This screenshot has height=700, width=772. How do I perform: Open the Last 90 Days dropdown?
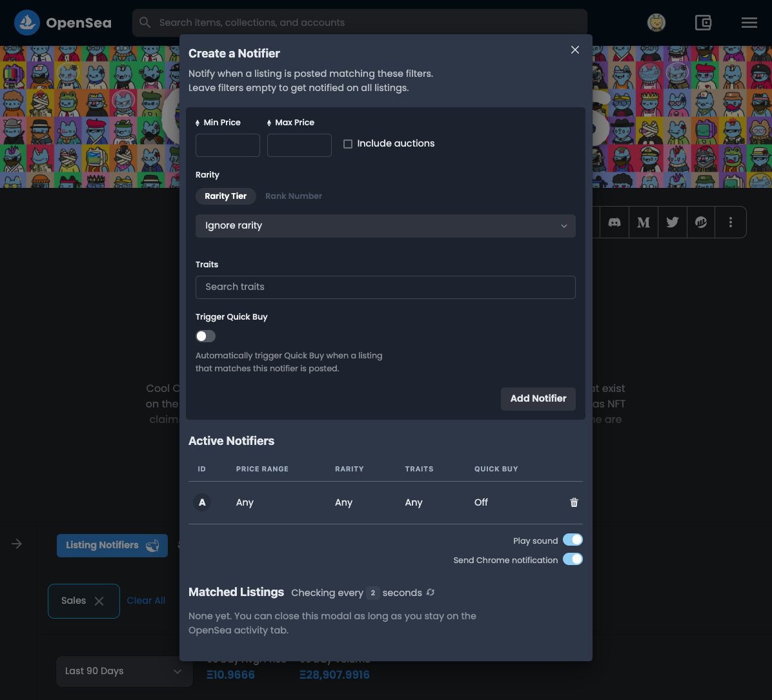(x=124, y=671)
